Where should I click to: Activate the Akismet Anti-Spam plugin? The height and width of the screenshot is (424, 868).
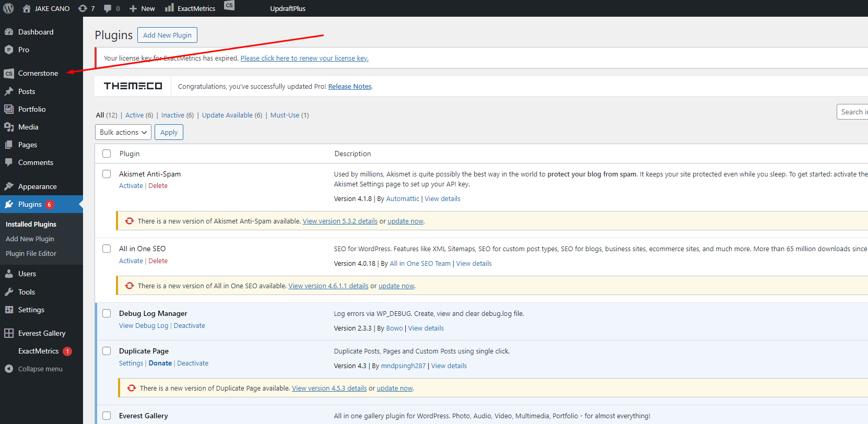point(131,186)
